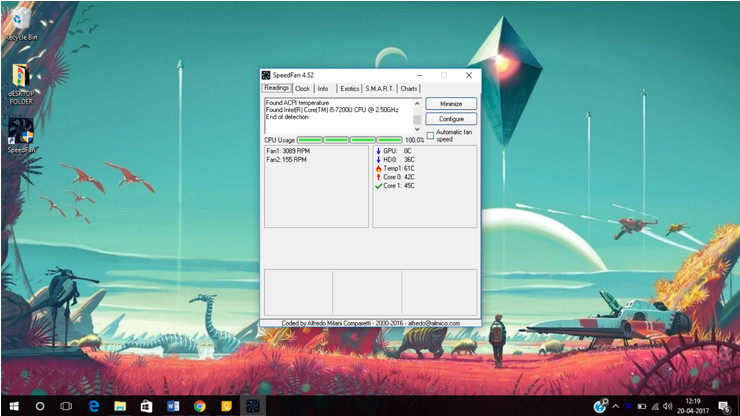This screenshot has height=416, width=740.
Task: Click the Core 1 green checkmark icon
Action: click(378, 186)
